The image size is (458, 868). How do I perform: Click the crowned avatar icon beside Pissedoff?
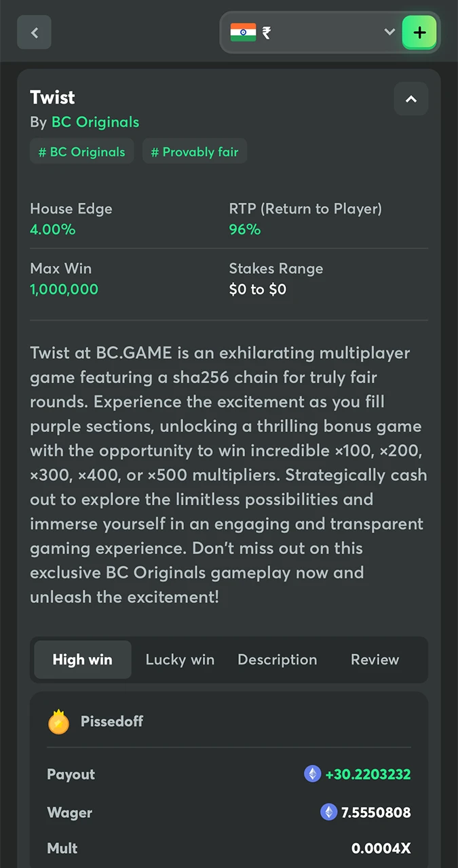click(x=58, y=722)
